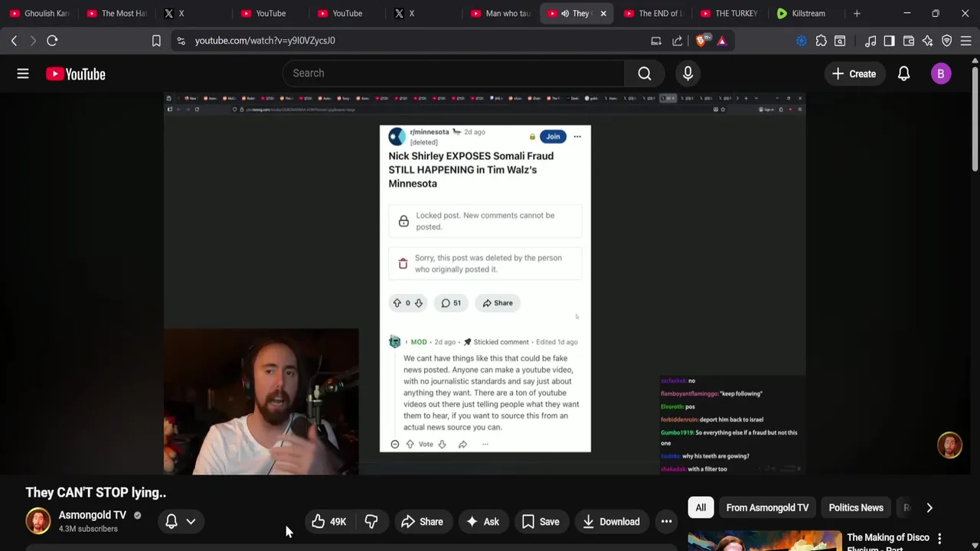Open The Making of Disco Elysium title
This screenshot has width=980, height=551.
coord(888,541)
